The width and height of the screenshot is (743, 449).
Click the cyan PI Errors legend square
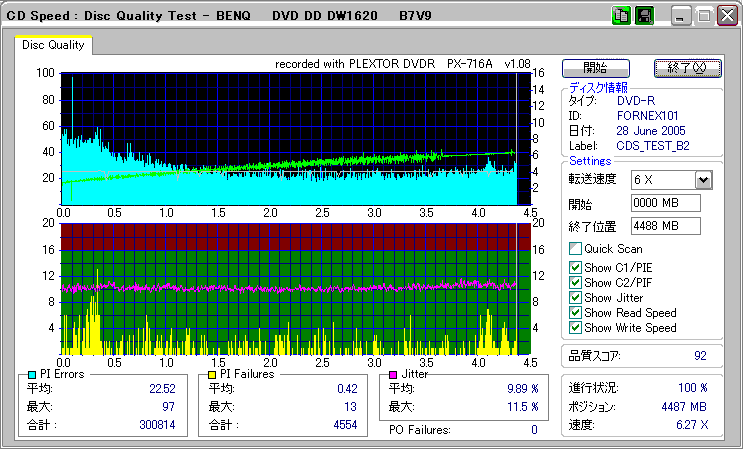pyautogui.click(x=31, y=374)
